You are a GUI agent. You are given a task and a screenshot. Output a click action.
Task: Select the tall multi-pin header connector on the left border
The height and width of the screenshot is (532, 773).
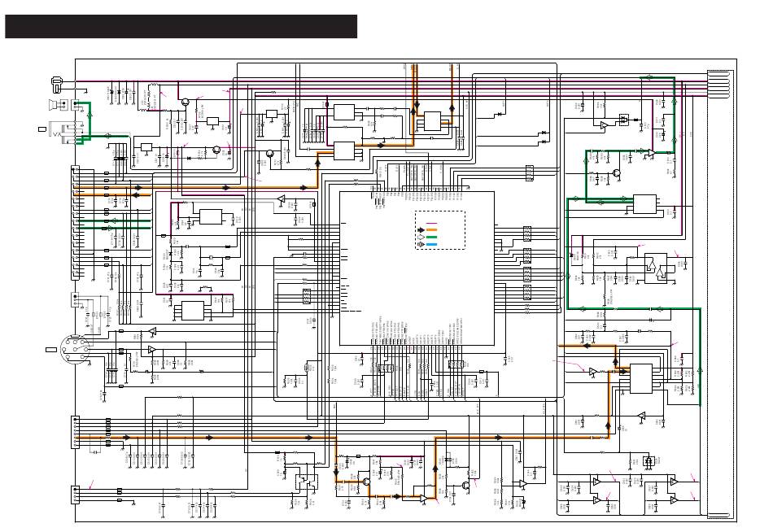click(76, 223)
